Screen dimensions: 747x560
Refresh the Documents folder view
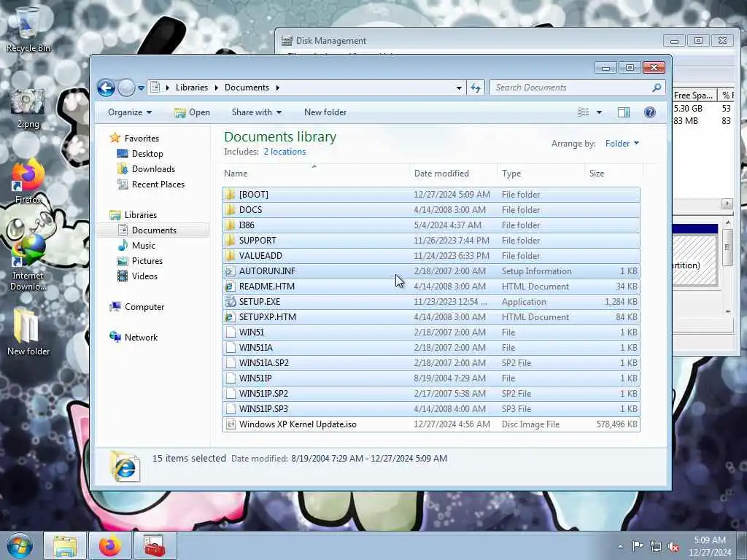[476, 87]
